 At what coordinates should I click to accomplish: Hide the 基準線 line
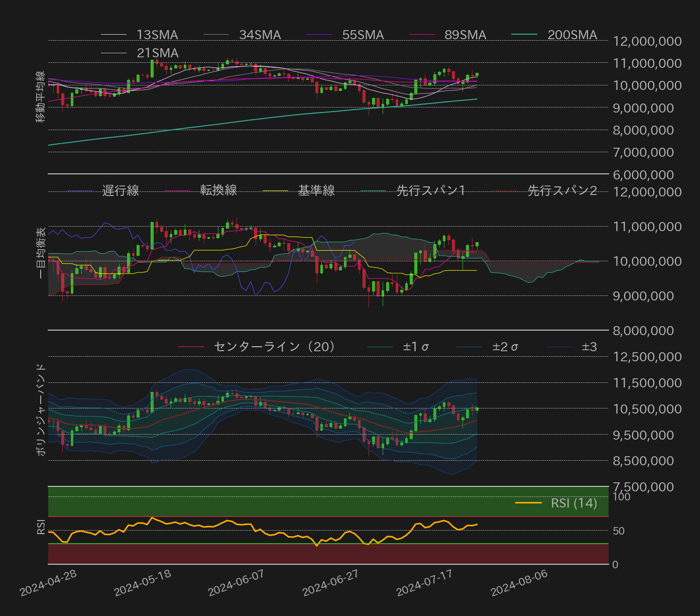point(317,190)
